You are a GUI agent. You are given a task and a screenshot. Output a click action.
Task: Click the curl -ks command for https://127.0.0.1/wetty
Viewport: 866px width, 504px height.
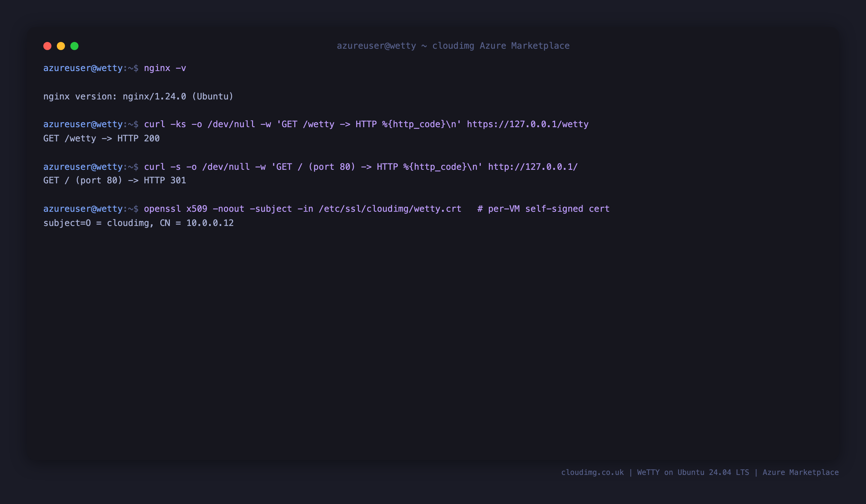(366, 124)
